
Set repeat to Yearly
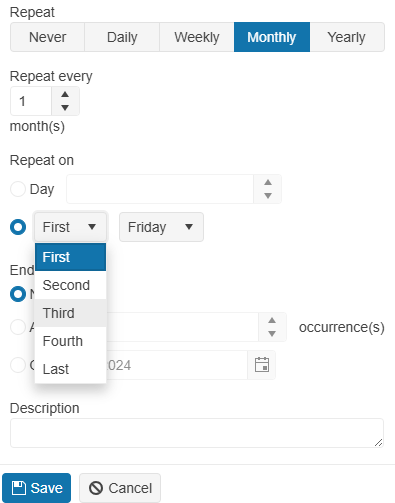pyautogui.click(x=347, y=37)
